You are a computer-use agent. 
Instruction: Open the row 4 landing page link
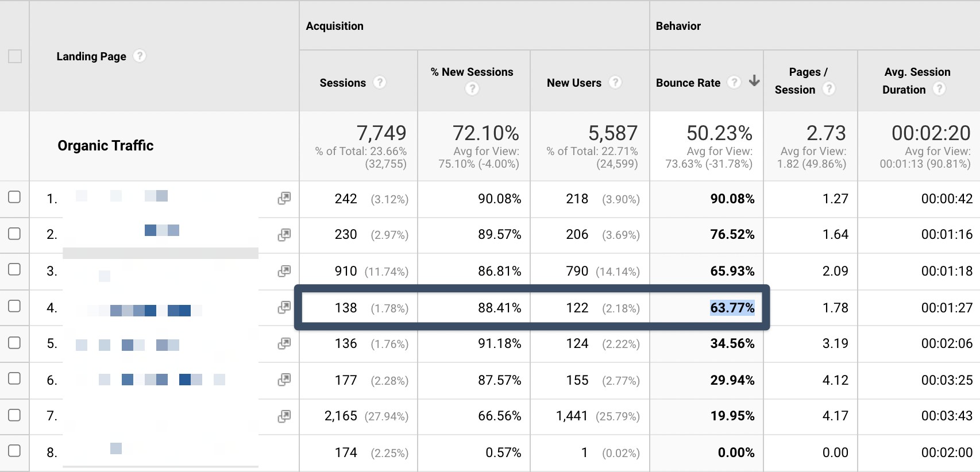tap(144, 311)
